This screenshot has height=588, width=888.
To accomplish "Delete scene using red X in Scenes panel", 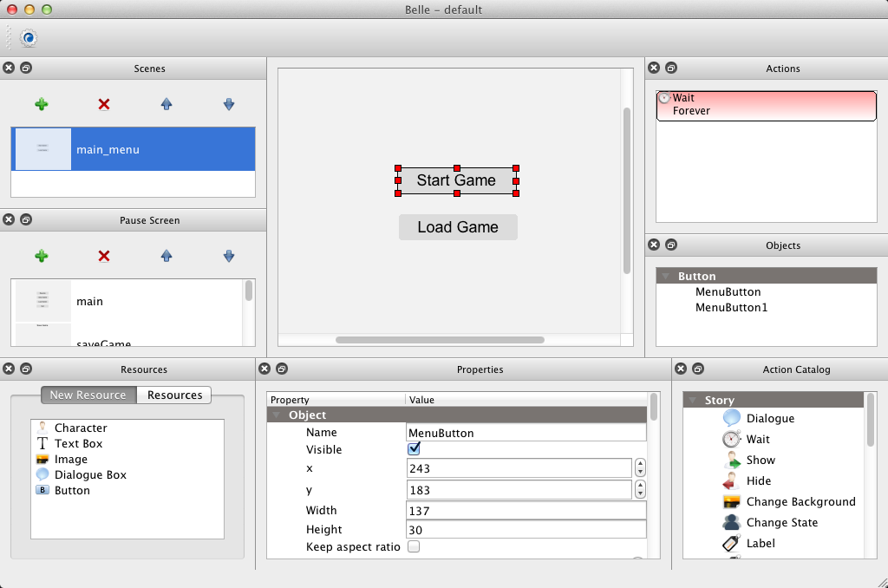I will click(104, 104).
